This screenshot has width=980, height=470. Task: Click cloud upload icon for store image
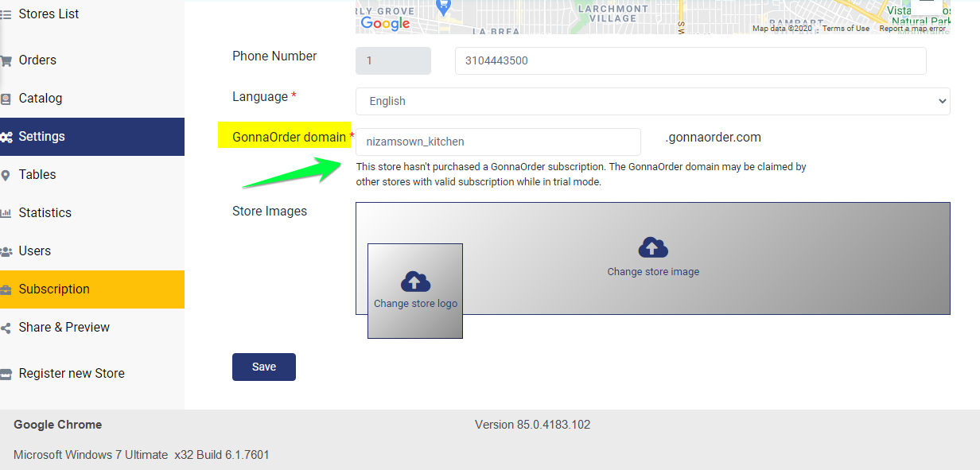pyautogui.click(x=653, y=247)
